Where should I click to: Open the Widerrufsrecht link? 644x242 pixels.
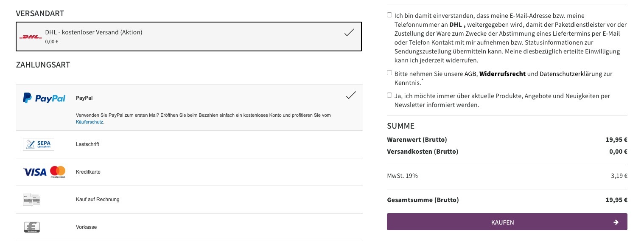pos(502,74)
